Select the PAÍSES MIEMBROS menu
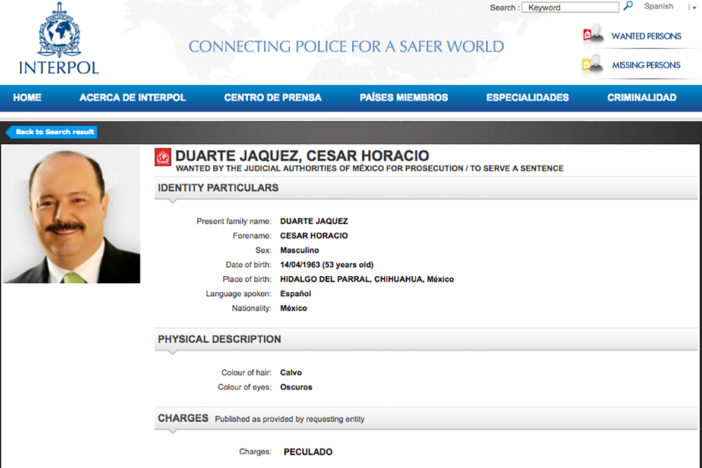Image resolution: width=702 pixels, height=468 pixels. pyautogui.click(x=404, y=97)
